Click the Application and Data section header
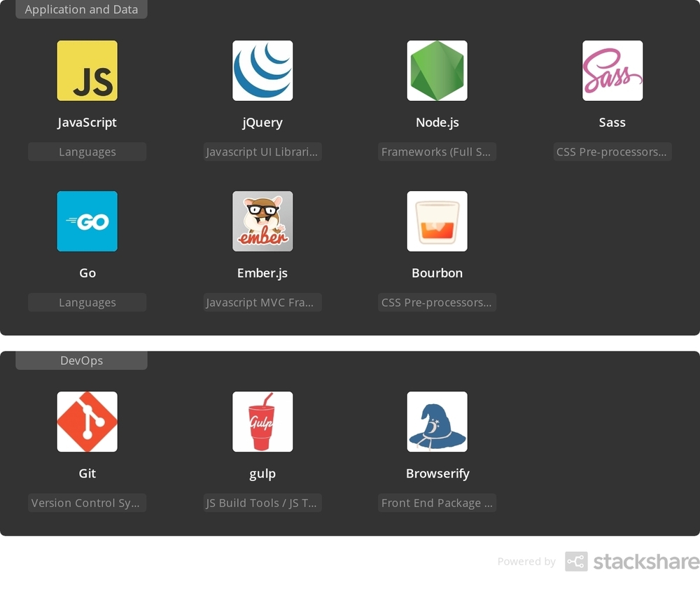The height and width of the screenshot is (589, 700). click(81, 9)
